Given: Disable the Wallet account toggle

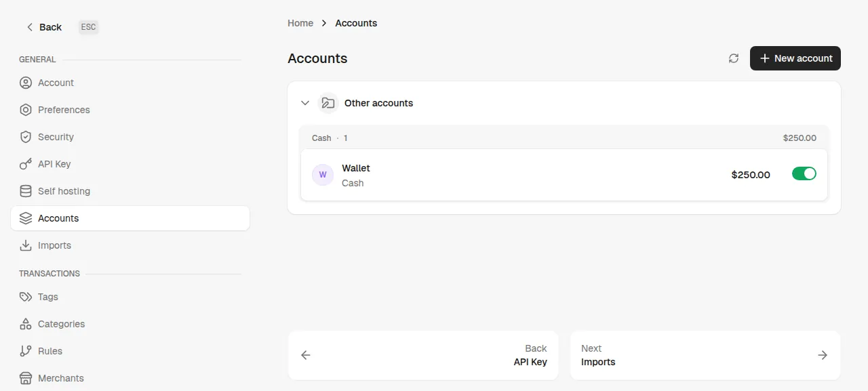Looking at the screenshot, I should coord(804,173).
